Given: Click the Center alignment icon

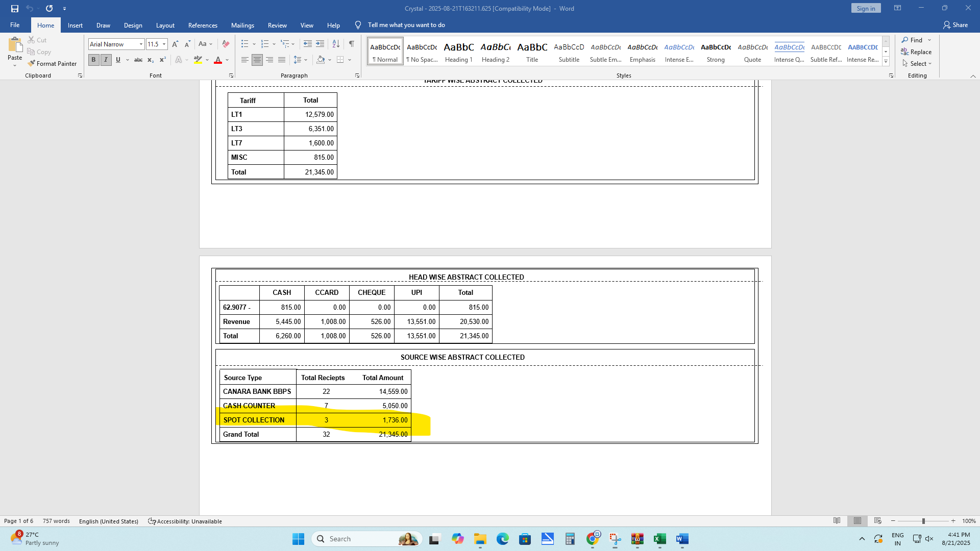Looking at the screenshot, I should (257, 60).
